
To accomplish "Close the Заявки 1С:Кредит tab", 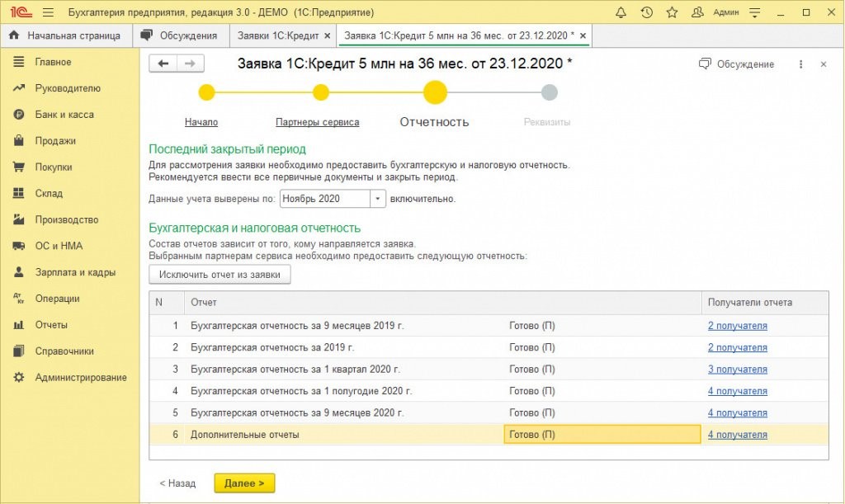I will pyautogui.click(x=328, y=35).
